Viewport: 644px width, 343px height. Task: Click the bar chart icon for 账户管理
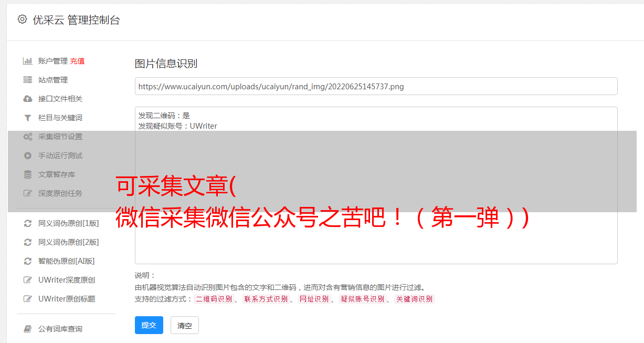pyautogui.click(x=28, y=61)
